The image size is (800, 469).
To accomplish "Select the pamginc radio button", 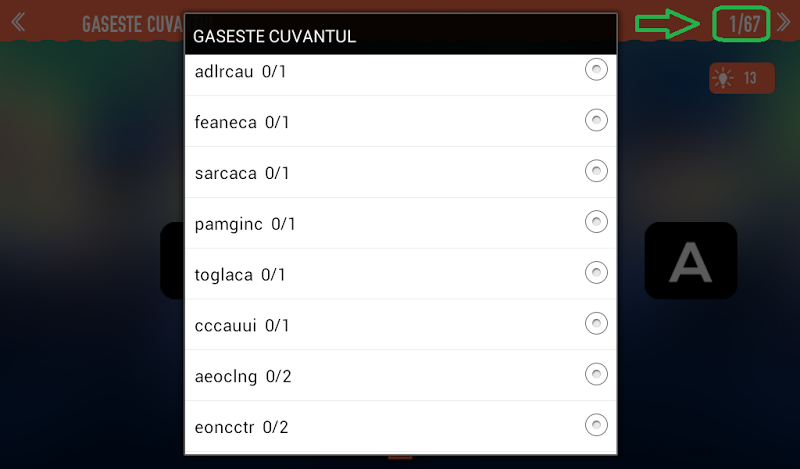I will (596, 222).
